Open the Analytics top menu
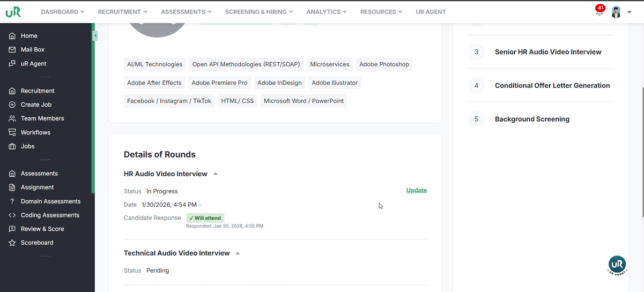The height and width of the screenshot is (292, 644). [x=326, y=12]
